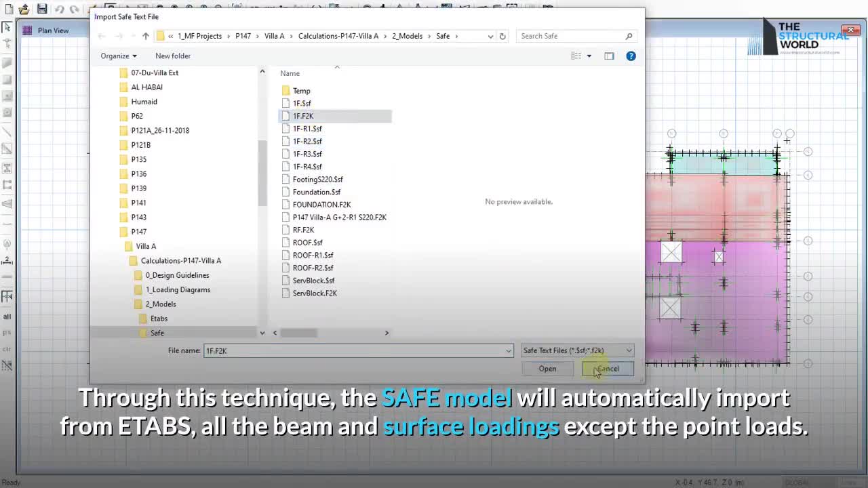Click the Undo arrow in SAFE toolbar
This screenshot has width=868, height=488.
(x=59, y=9)
